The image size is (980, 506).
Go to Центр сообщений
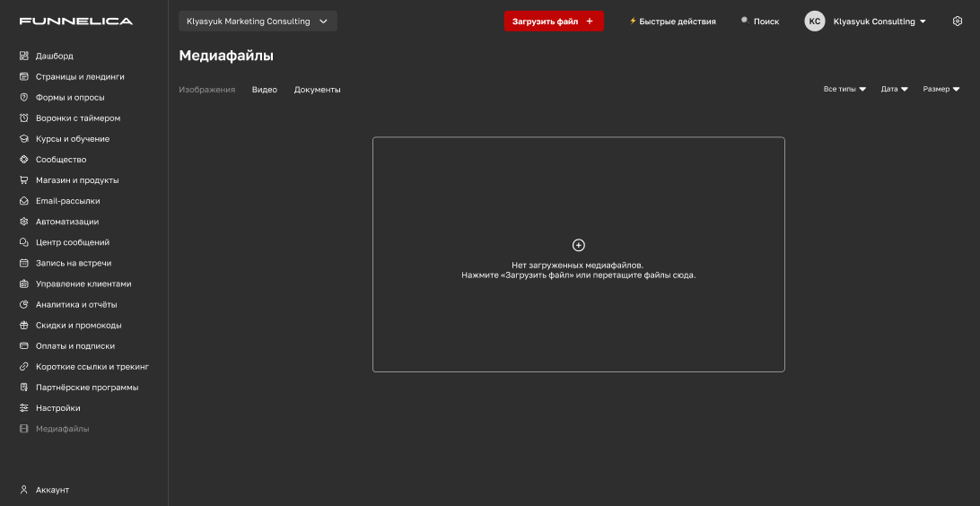(73, 242)
